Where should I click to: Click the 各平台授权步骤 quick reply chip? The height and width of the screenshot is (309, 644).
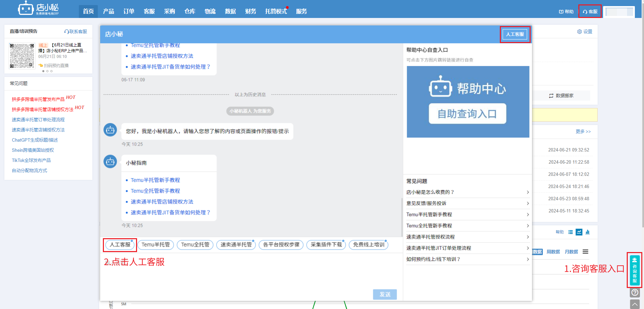281,245
